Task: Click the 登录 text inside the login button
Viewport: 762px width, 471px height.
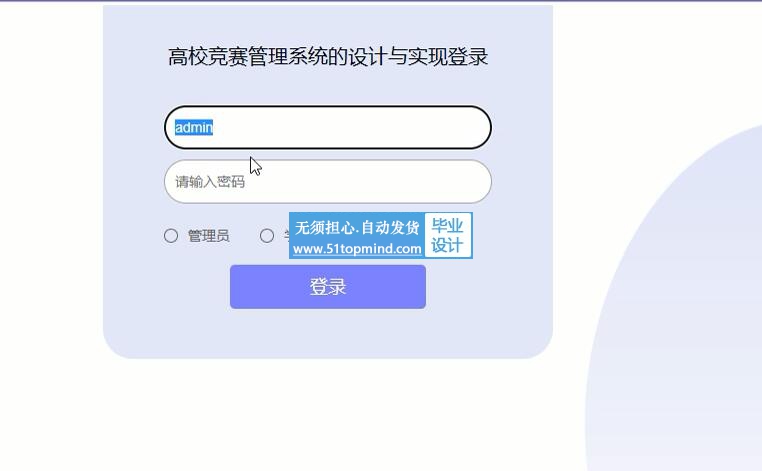Action: tap(328, 287)
